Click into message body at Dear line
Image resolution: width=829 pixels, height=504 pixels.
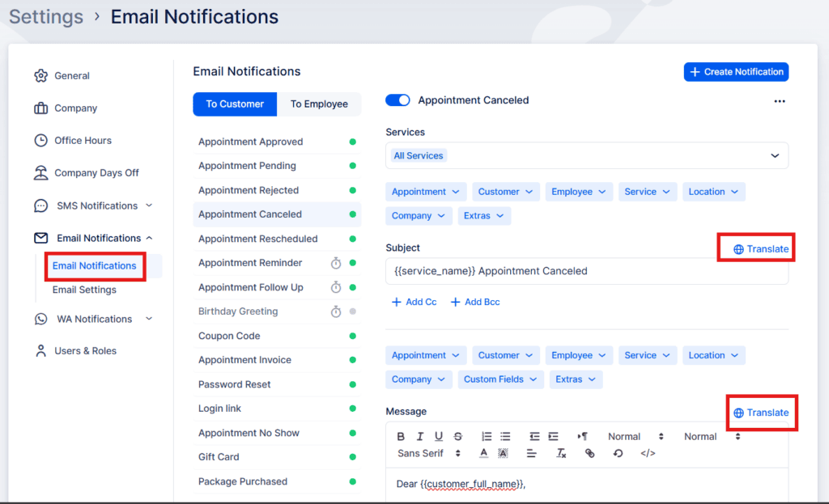pyautogui.click(x=461, y=484)
